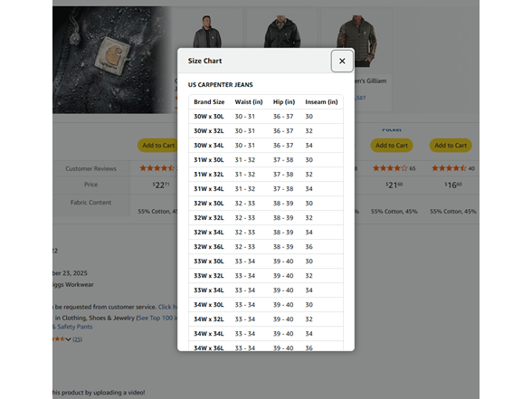This screenshot has width=532, height=399.
Task: Add the $22.71 item to cart
Action: [158, 145]
